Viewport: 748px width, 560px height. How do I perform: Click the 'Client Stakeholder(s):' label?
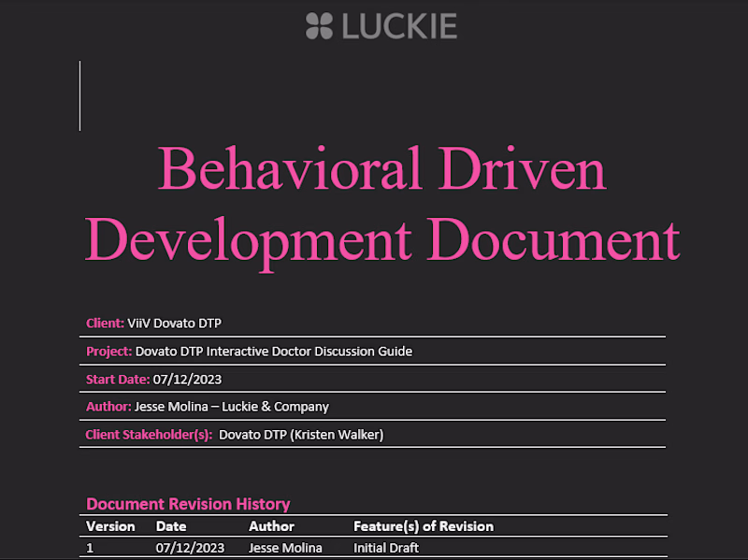coord(149,435)
